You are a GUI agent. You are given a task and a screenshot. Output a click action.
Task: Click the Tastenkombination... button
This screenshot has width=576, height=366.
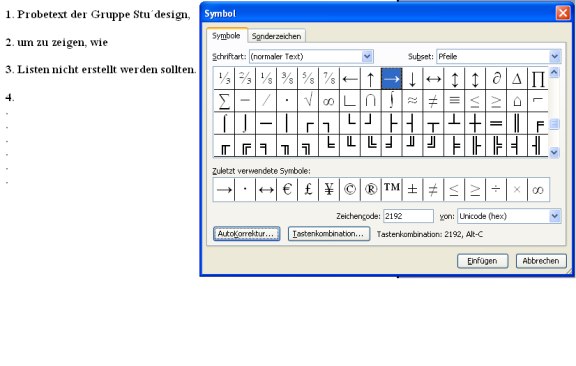point(329,234)
